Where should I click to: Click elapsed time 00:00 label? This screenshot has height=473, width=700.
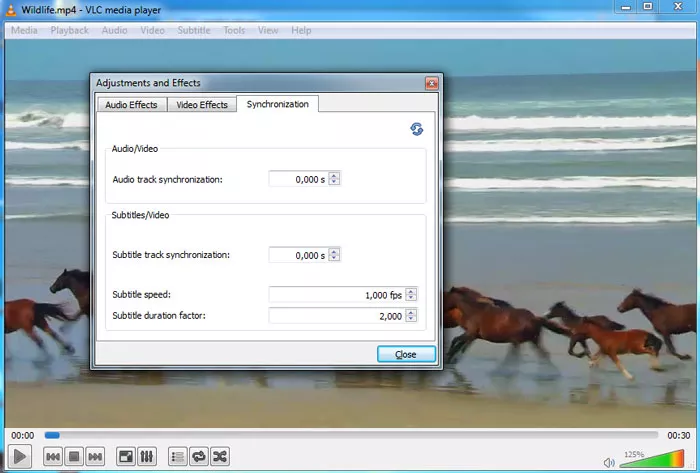coord(22,435)
